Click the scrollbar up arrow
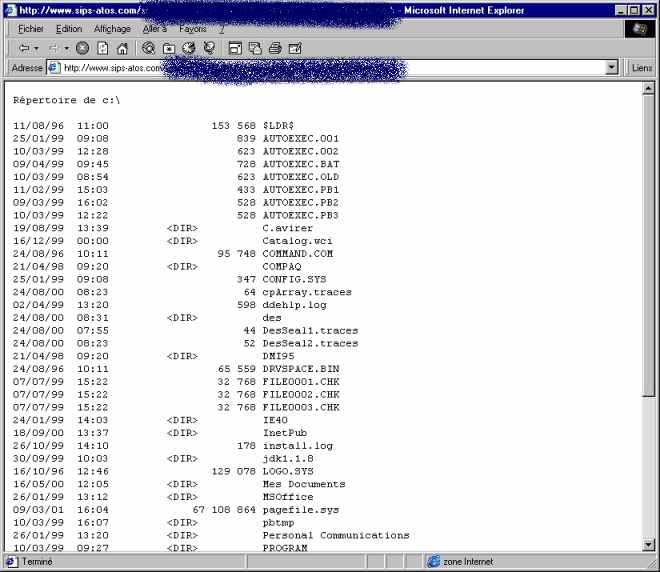 tap(649, 89)
